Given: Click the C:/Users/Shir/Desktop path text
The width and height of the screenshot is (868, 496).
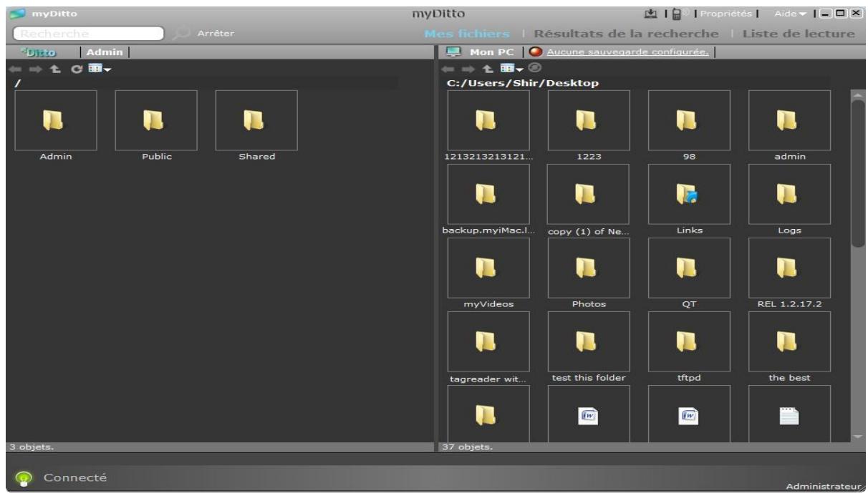Looking at the screenshot, I should coord(523,83).
